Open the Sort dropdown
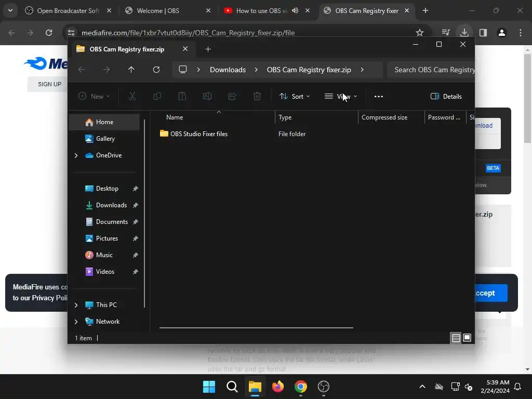This screenshot has height=399, width=532. pyautogui.click(x=295, y=96)
